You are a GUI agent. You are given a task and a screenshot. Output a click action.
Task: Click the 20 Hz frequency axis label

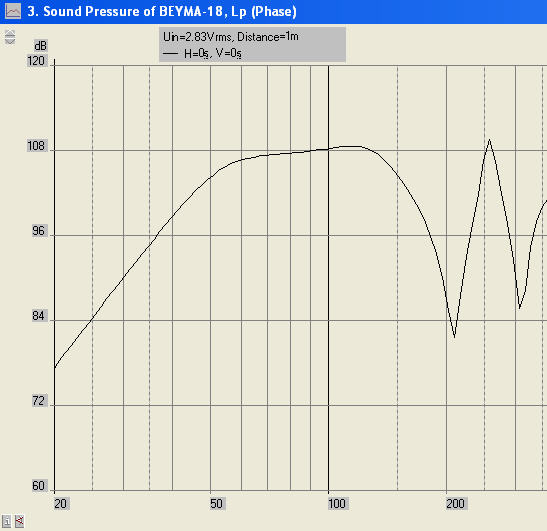(60, 504)
